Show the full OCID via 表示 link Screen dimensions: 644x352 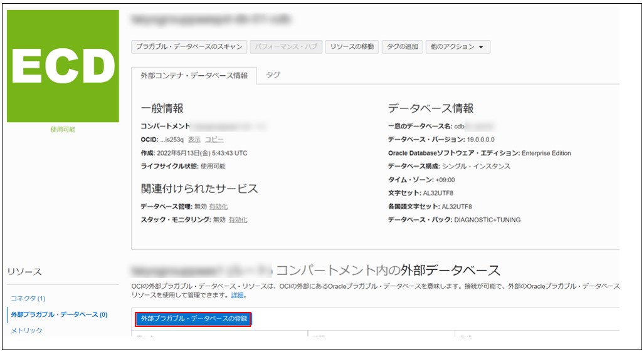(194, 140)
